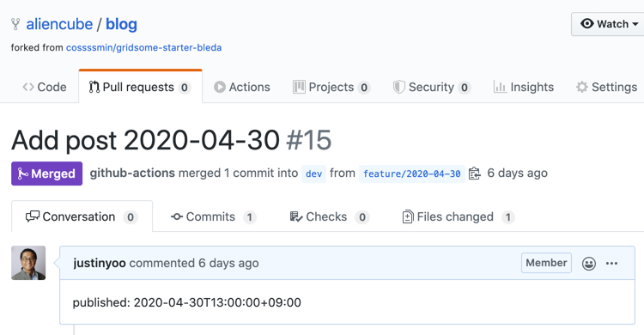Click the Security count badge 0
Viewport: 644px width, 335px height.
(464, 88)
